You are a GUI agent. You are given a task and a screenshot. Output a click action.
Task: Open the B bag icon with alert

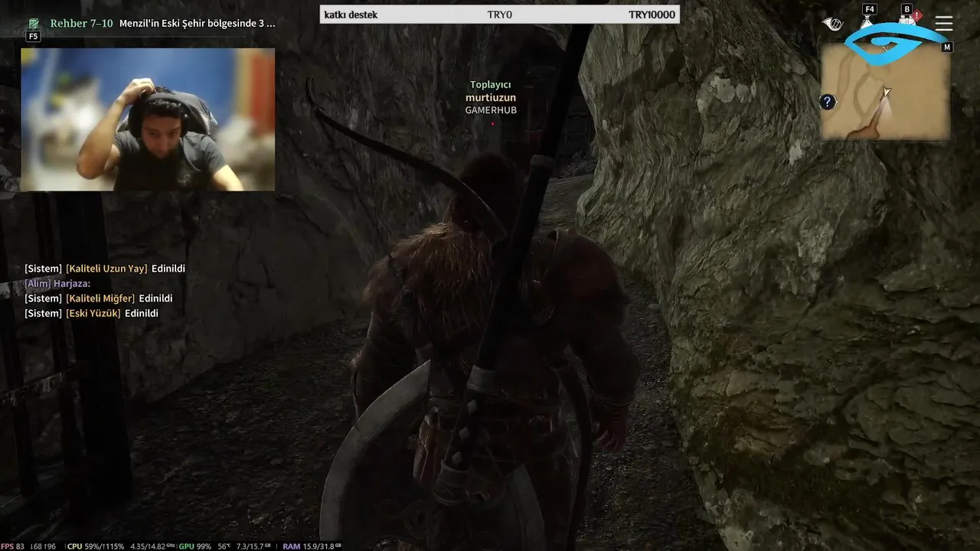[907, 17]
